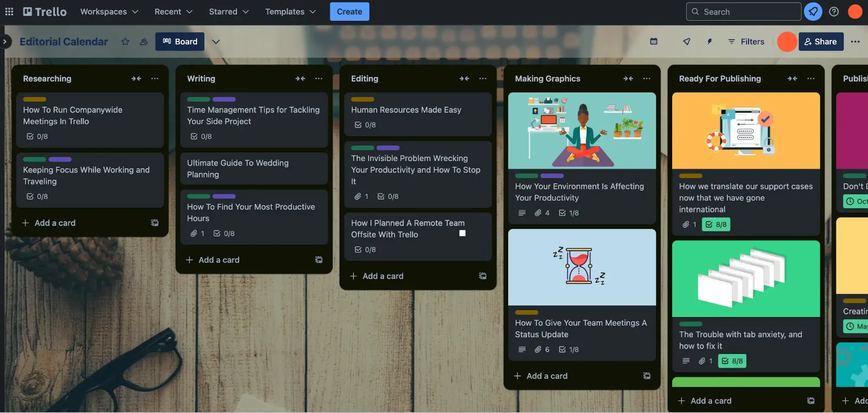Open the account avatar in top bar
Image resolution: width=868 pixels, height=413 pixels.
[855, 12]
